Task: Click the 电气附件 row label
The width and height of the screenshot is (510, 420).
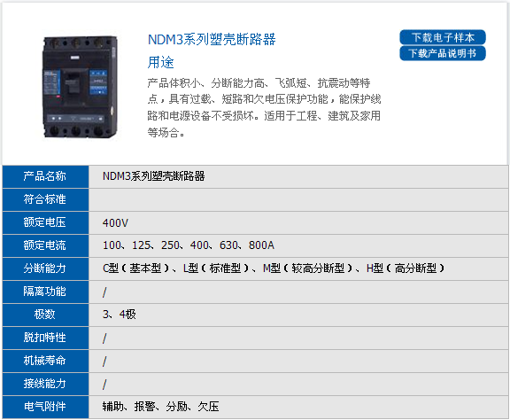Action: pos(45,407)
